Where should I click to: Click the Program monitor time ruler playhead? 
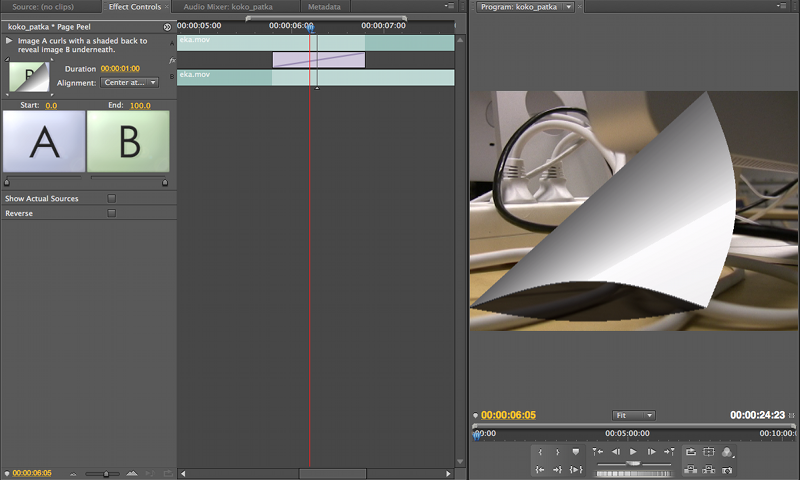[x=477, y=435]
